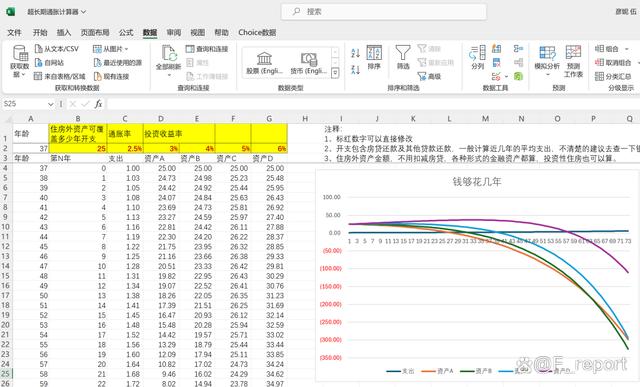
Task: Toggle the 筛选 (Filter) funnel
Action: 403,57
